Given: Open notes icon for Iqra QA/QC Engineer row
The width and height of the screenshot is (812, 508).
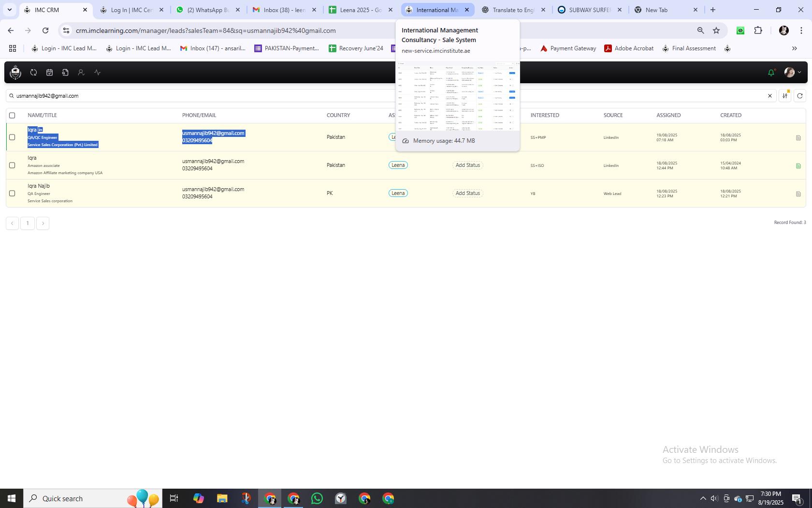Looking at the screenshot, I should (x=798, y=138).
